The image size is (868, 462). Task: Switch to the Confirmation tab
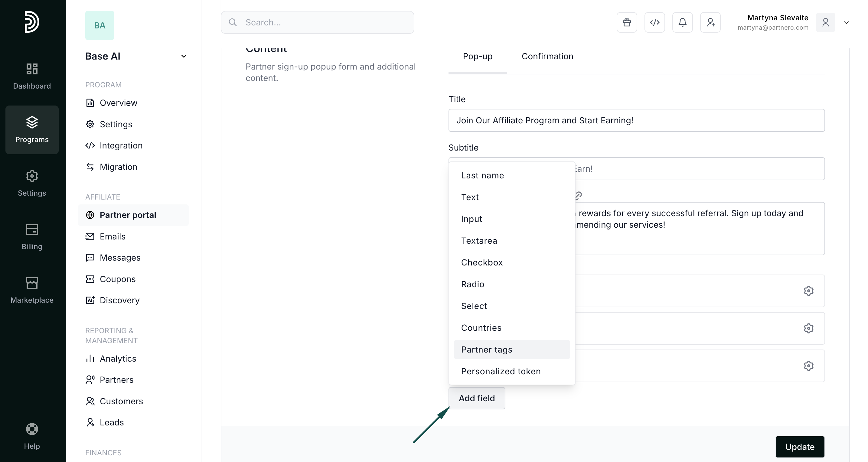(x=547, y=56)
